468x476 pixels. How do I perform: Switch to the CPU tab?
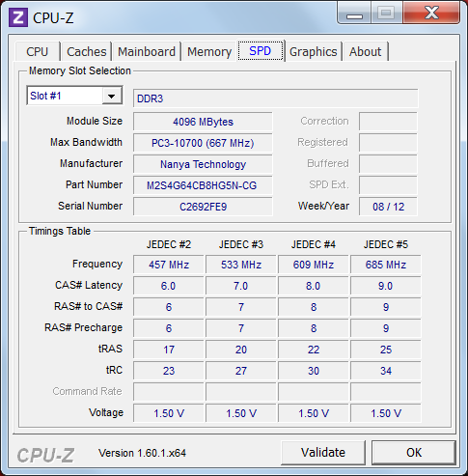(x=38, y=51)
